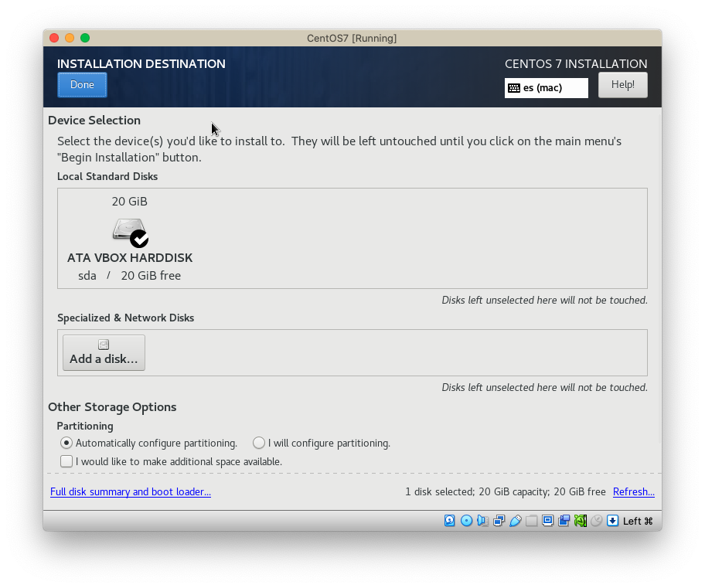The height and width of the screenshot is (588, 705).
Task: Click the es (mac) keyboard layout indicator
Action: pos(546,88)
